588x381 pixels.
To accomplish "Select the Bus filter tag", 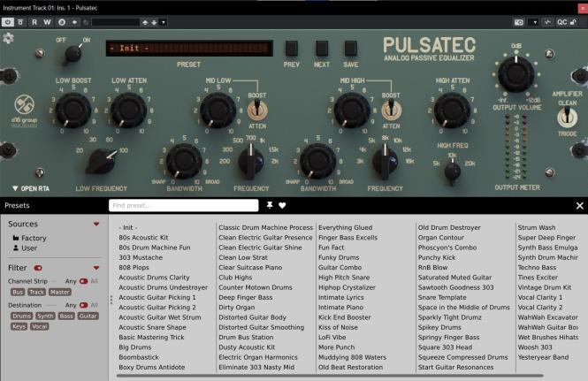I will (x=18, y=292).
